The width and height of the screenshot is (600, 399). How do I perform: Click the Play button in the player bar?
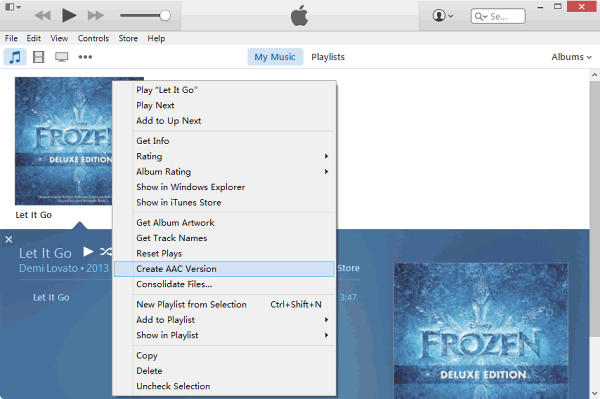click(69, 15)
